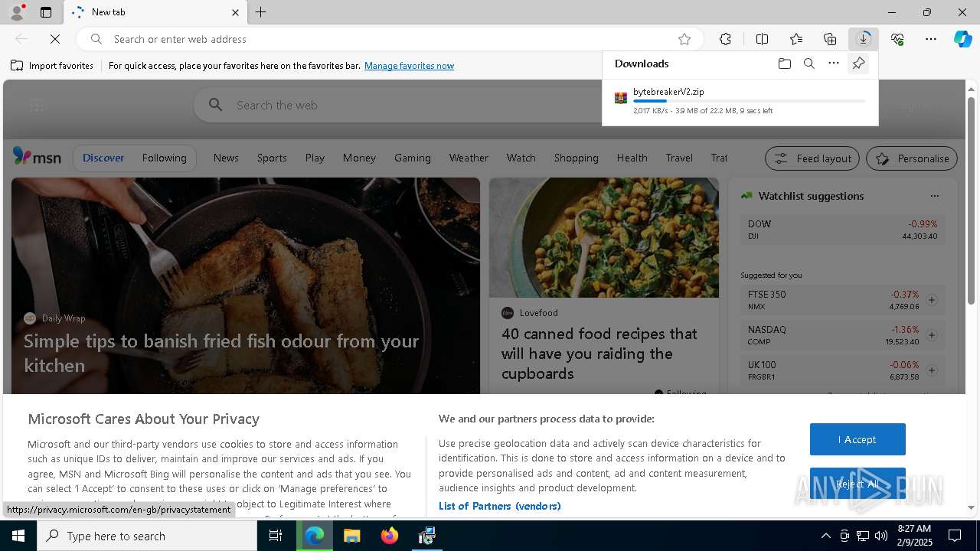Add NASDAQ to watchlist
Viewport: 980px width, 551px height.
point(932,335)
